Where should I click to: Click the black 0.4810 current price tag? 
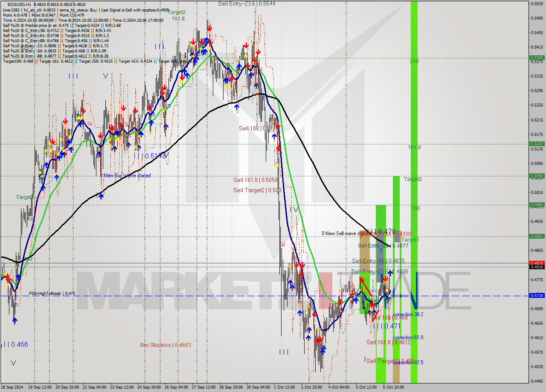(x=536, y=267)
